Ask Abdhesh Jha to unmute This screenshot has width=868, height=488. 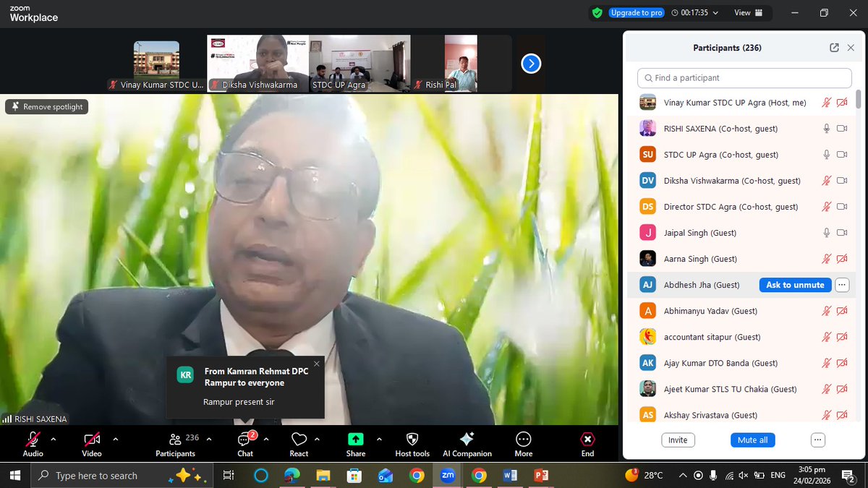click(795, 285)
